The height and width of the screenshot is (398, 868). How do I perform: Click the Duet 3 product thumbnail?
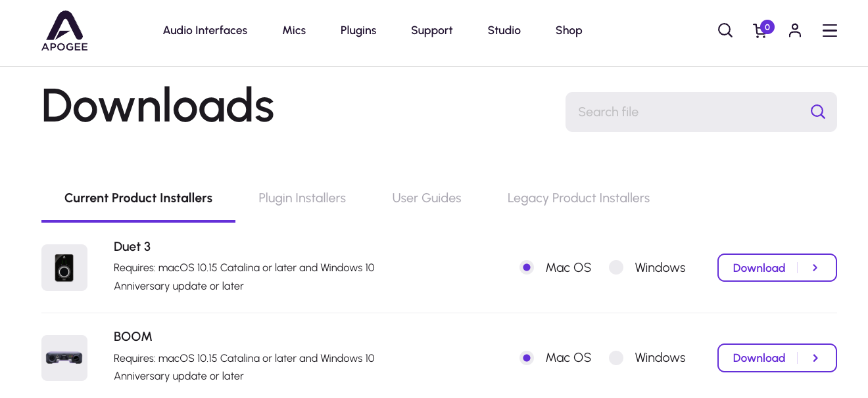click(x=64, y=267)
